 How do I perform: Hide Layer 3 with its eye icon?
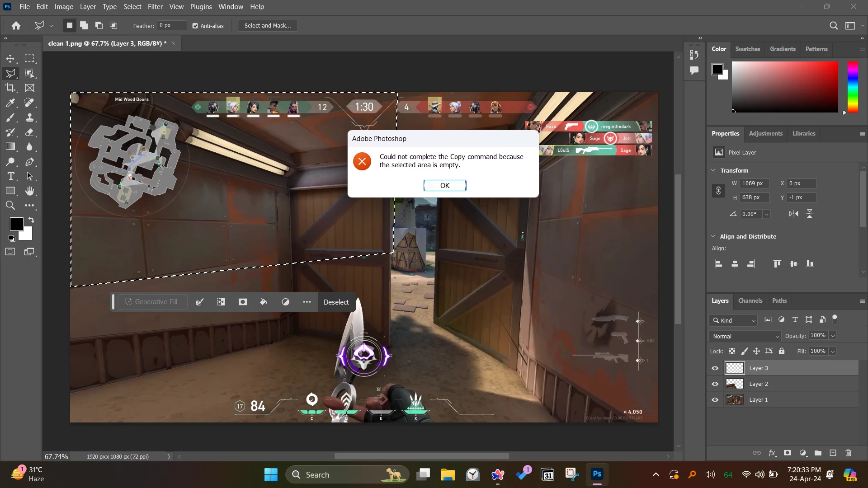(715, 368)
